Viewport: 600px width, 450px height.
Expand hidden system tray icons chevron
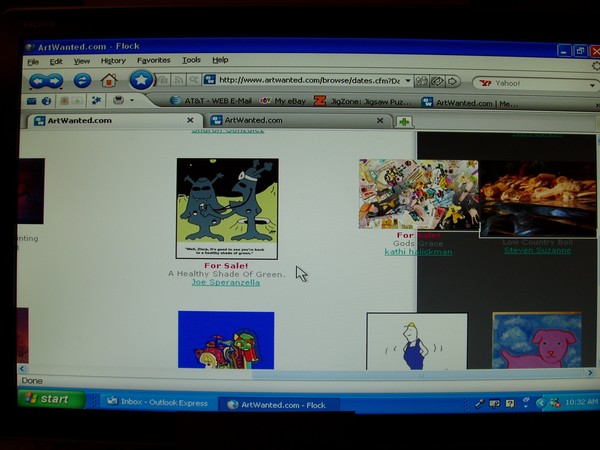541,403
